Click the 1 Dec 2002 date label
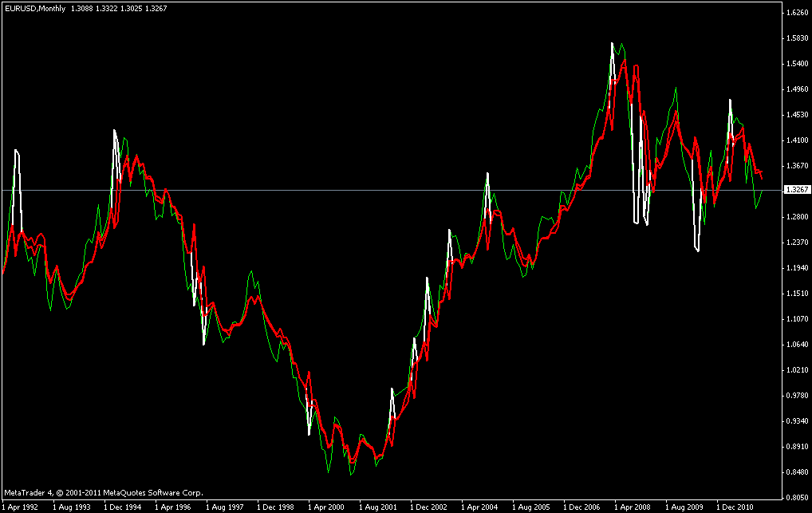812x513 pixels. (x=429, y=507)
